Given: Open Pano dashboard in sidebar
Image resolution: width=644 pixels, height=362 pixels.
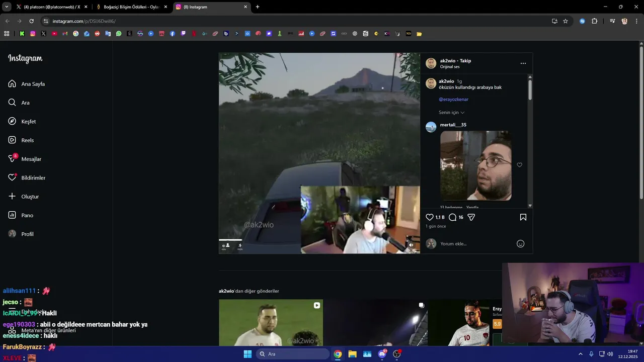Looking at the screenshot, I should 21,215.
